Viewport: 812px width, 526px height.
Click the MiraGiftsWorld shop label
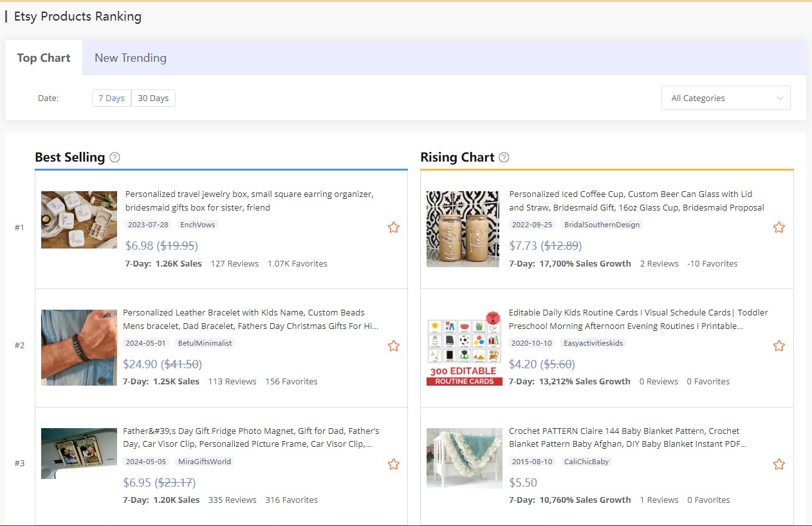click(203, 461)
